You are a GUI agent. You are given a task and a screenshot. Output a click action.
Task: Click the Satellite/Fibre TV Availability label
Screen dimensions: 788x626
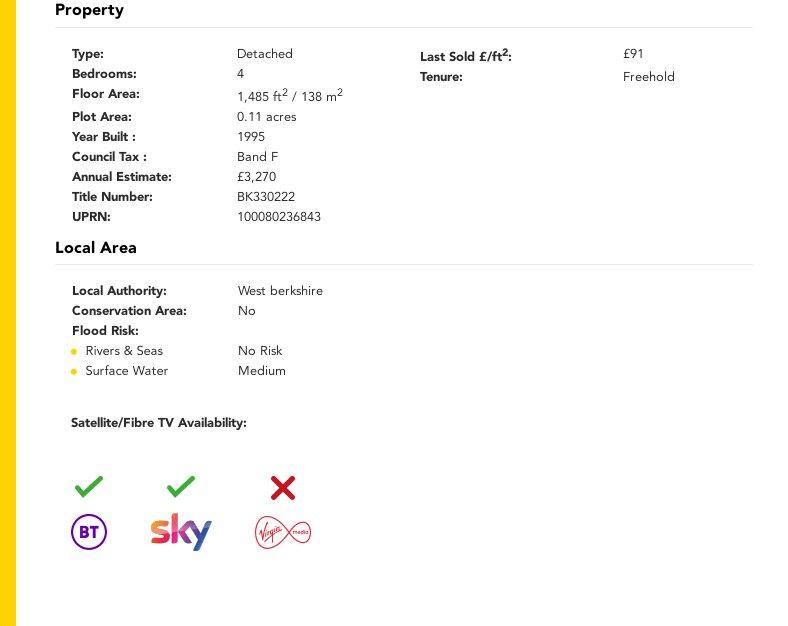tap(159, 423)
